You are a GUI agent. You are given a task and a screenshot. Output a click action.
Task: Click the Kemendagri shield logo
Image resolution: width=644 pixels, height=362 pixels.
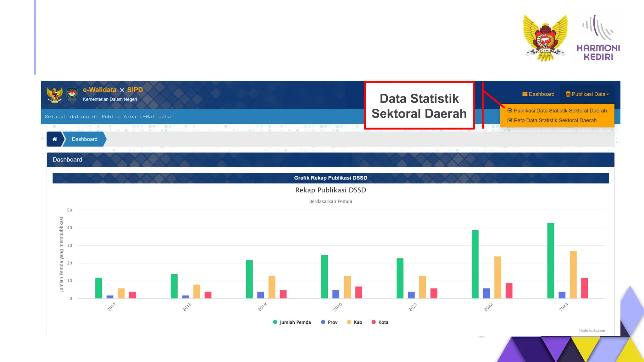[72, 94]
